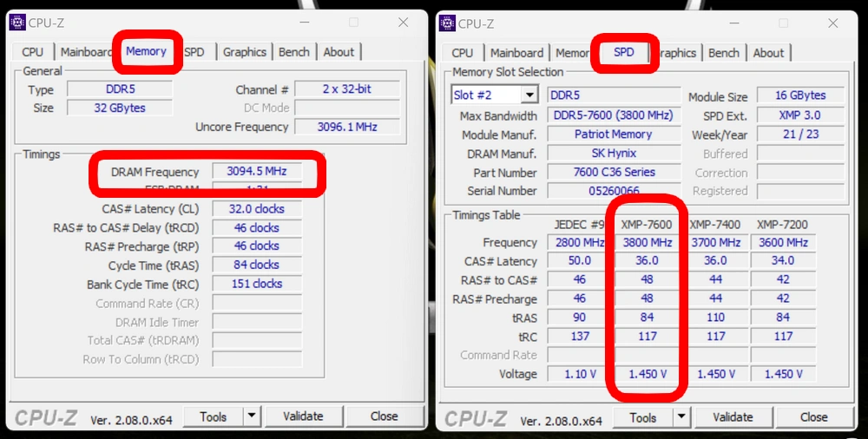Click Validate in the right CPU-Z window
868x439 pixels.
[733, 417]
